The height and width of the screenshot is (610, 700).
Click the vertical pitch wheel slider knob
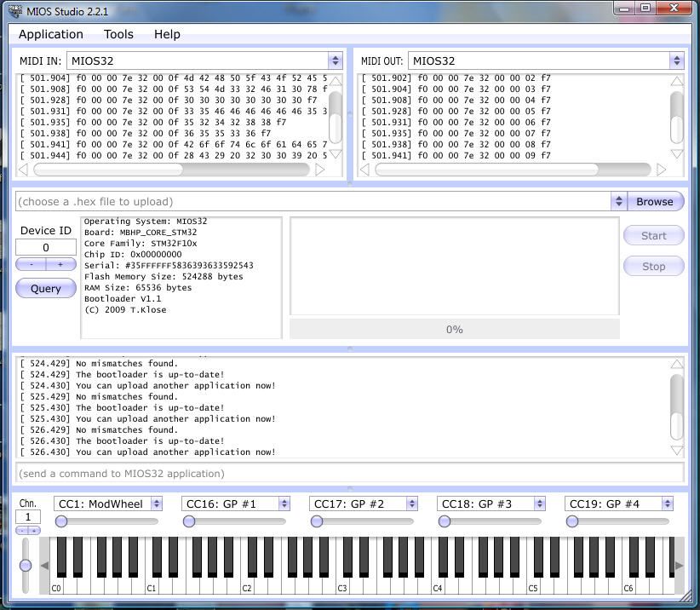coord(26,566)
